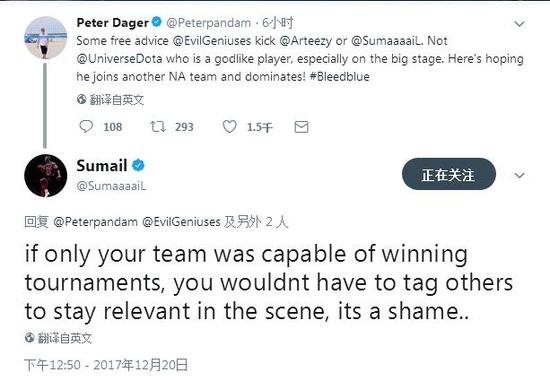550x381 pixels.
Task: Open the tweet timestamp 下午12:50 - 2017年12月20日
Action: pos(106,365)
